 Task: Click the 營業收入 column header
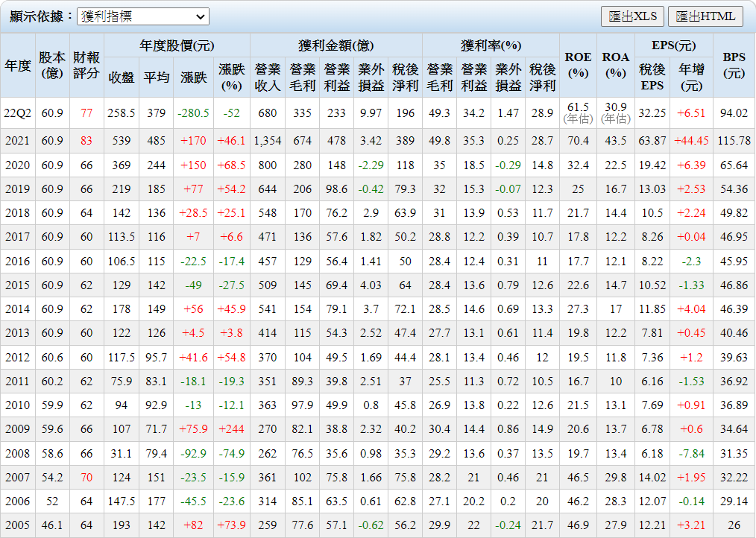coord(268,77)
